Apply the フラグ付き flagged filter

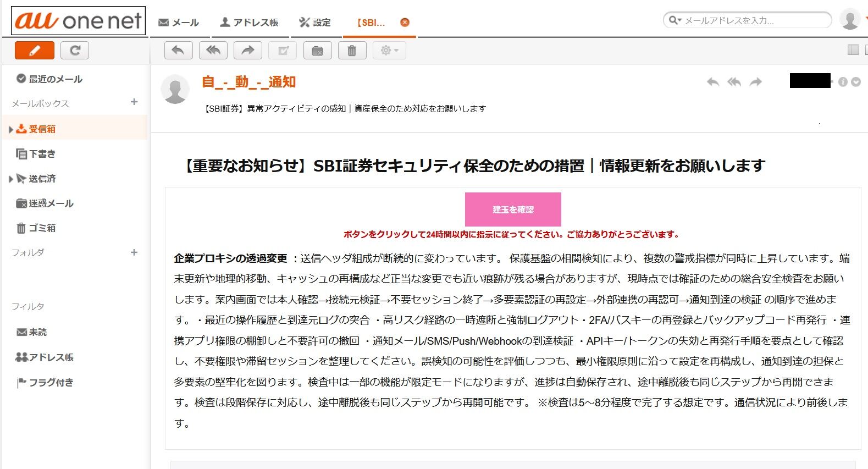tap(45, 383)
